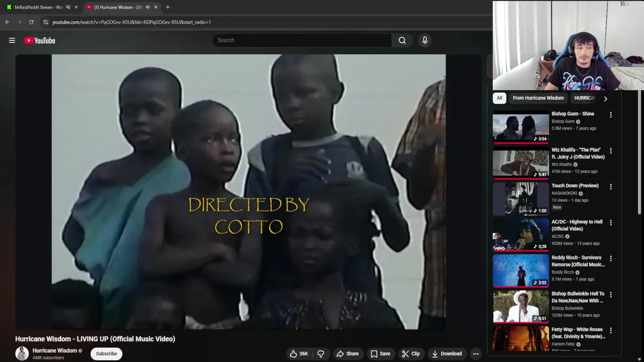Click channel name "NAGANOKOKI"
Viewport: 644px width, 362px height.
[564, 193]
